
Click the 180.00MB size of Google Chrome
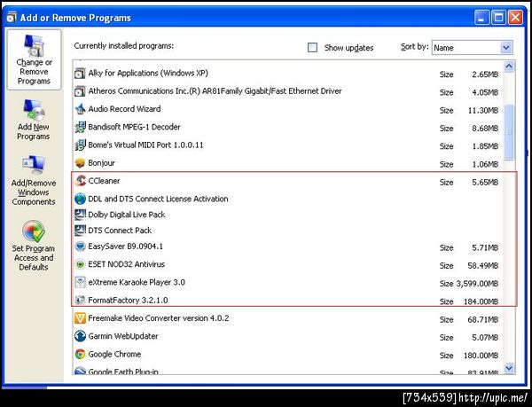point(481,356)
